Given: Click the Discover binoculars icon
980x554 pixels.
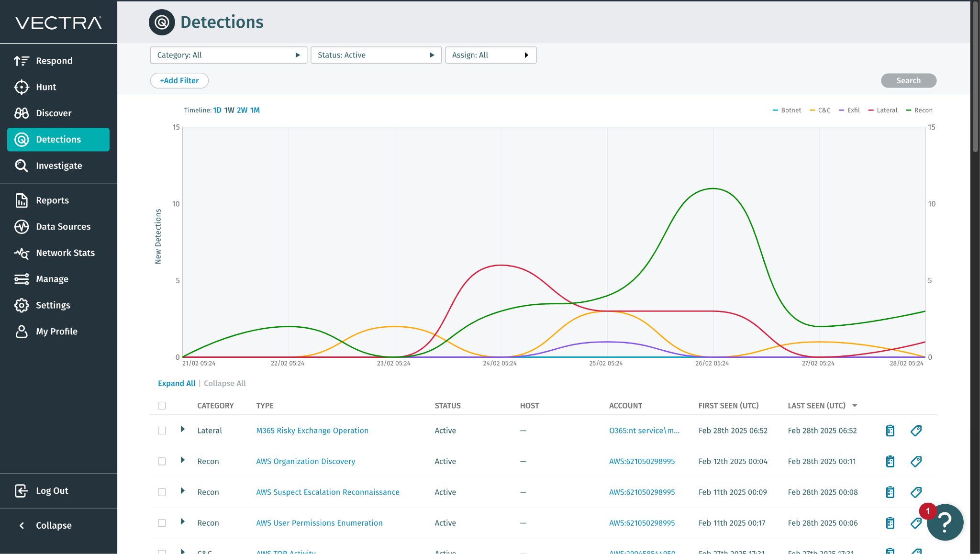Looking at the screenshot, I should [x=22, y=113].
